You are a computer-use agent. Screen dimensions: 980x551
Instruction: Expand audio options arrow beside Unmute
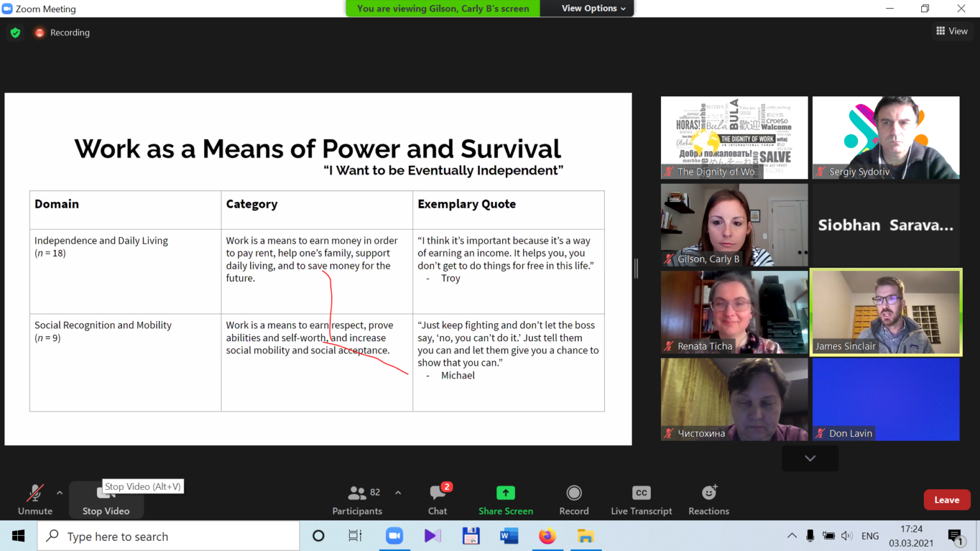tap(59, 493)
